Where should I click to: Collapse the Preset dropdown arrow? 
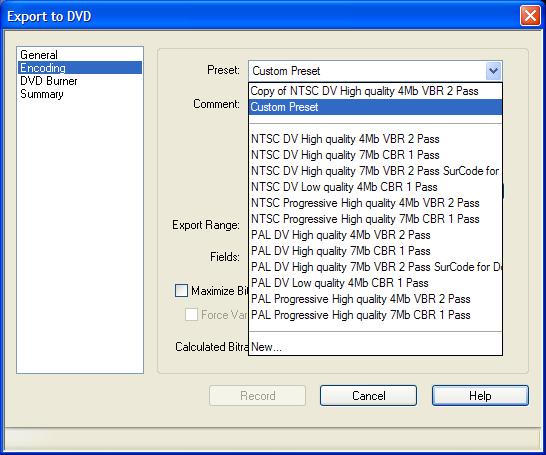point(493,71)
